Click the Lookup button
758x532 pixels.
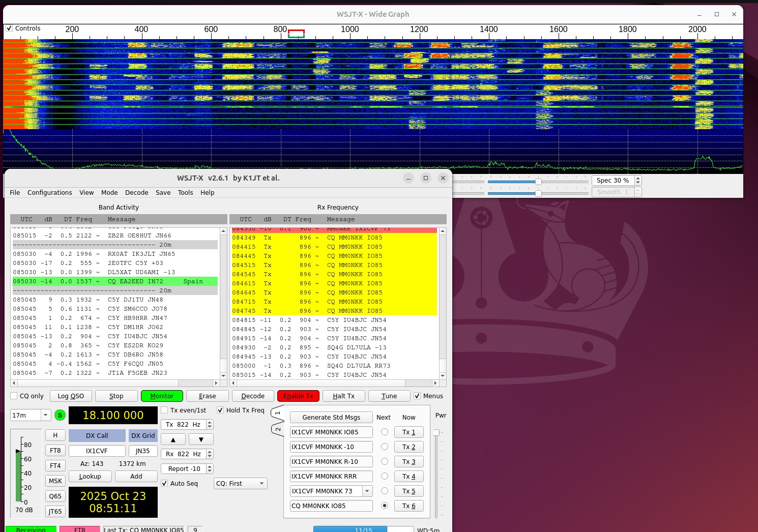[90, 477]
